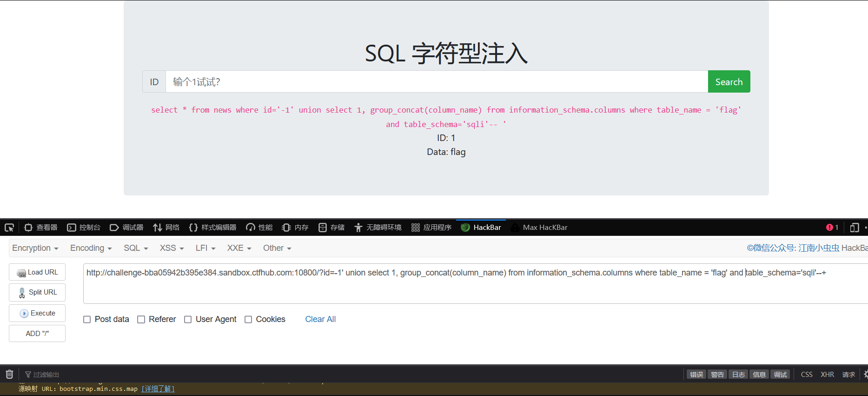
Task: Click the ID label beside search field
Action: click(154, 82)
